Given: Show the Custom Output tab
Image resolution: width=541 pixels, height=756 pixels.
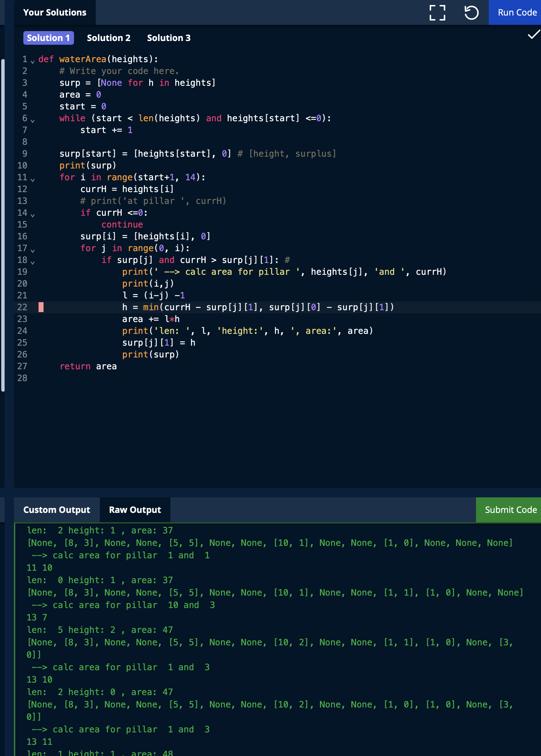Looking at the screenshot, I should click(x=57, y=509).
